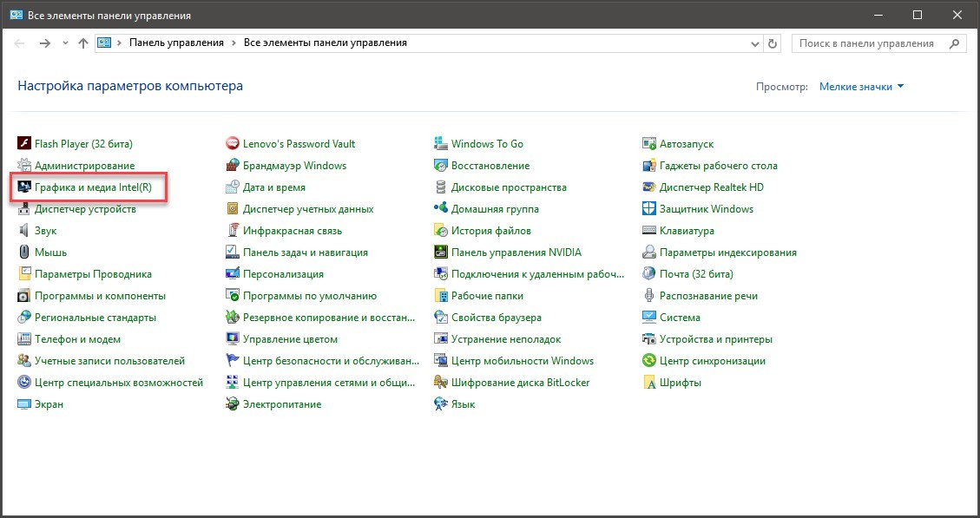Open Устранение неполадок link

pos(506,339)
